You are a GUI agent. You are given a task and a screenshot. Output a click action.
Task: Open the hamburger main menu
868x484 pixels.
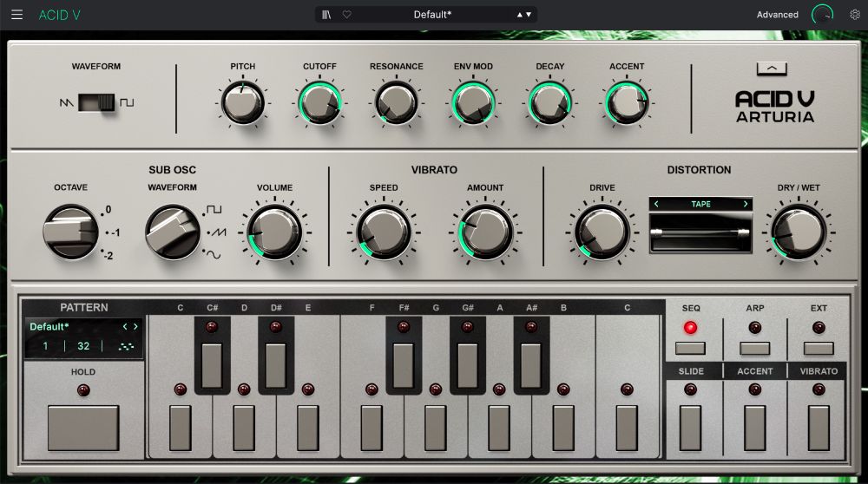17,15
